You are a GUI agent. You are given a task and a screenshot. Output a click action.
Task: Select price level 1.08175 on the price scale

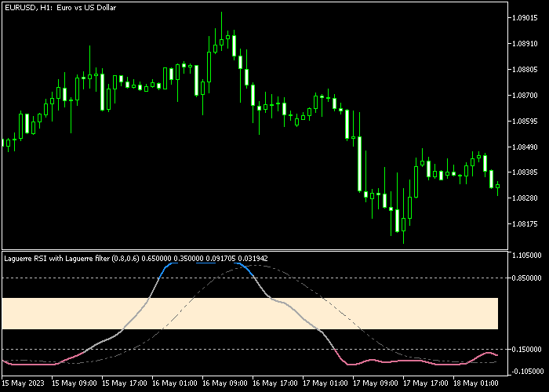click(525, 223)
